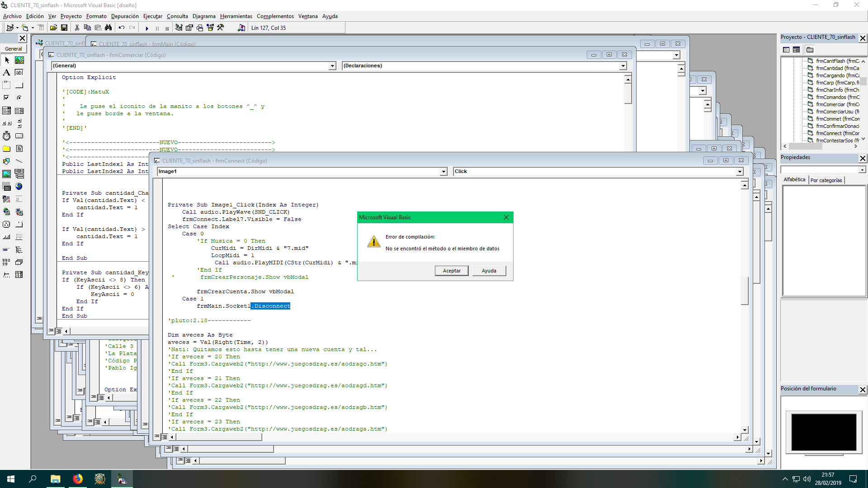Open the Form Layout window from the toolbar

(x=200, y=28)
